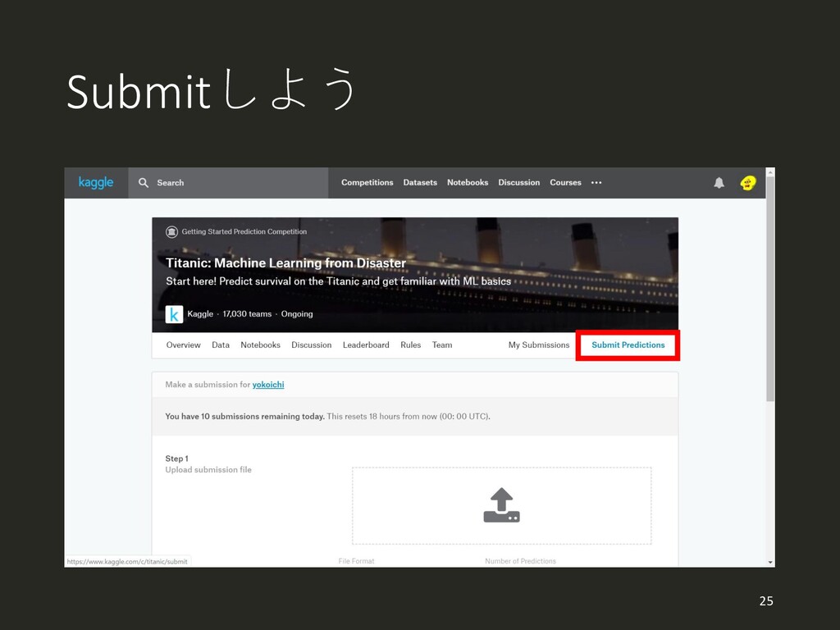Viewport: 840px width, 630px height.
Task: Click the 'Number of Predictions' label
Action: pyautogui.click(x=520, y=561)
